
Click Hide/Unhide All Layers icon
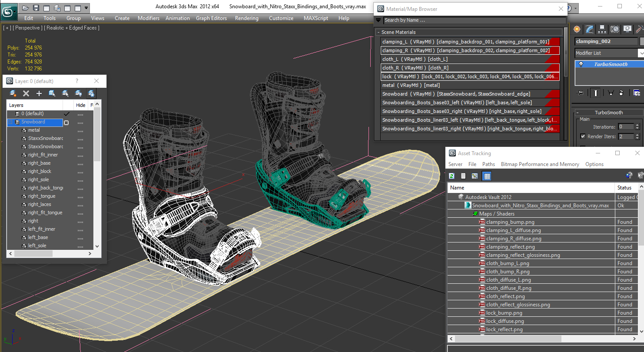78,93
